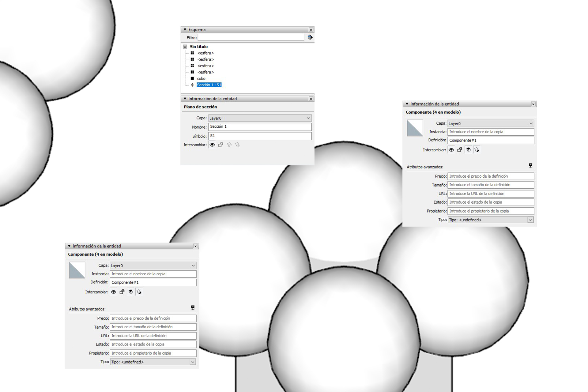This screenshot has width=588, height=392.
Task: Click Tamaño field in lower-left Componente panel
Action: tap(153, 327)
